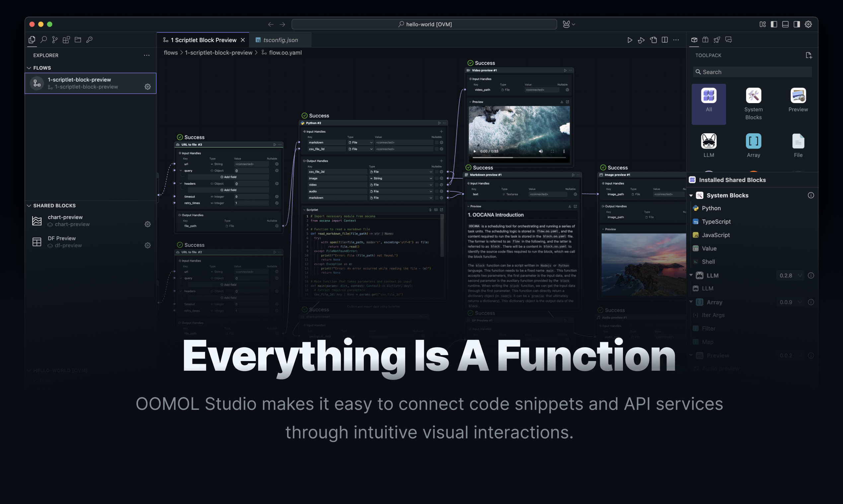Click the Python block in System Blocks
This screenshot has height=504, width=843.
pyautogui.click(x=711, y=208)
